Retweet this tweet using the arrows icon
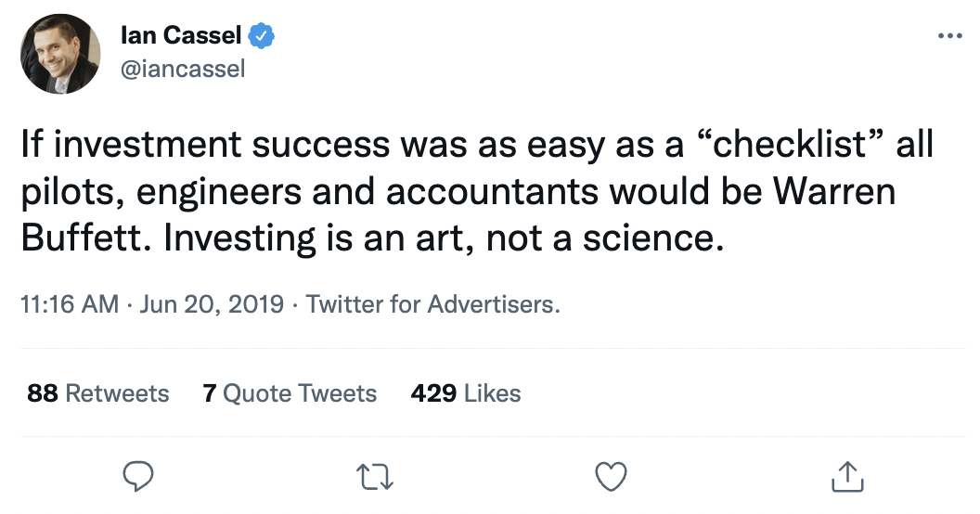The image size is (980, 514). click(376, 476)
